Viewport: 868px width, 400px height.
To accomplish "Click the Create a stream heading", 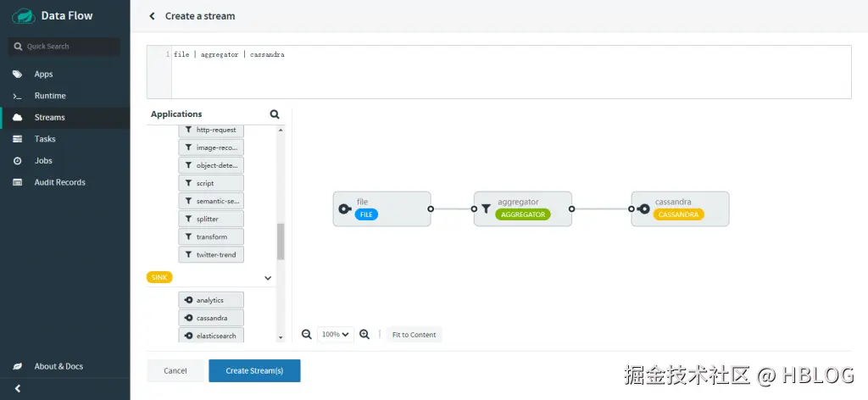I will click(x=200, y=16).
